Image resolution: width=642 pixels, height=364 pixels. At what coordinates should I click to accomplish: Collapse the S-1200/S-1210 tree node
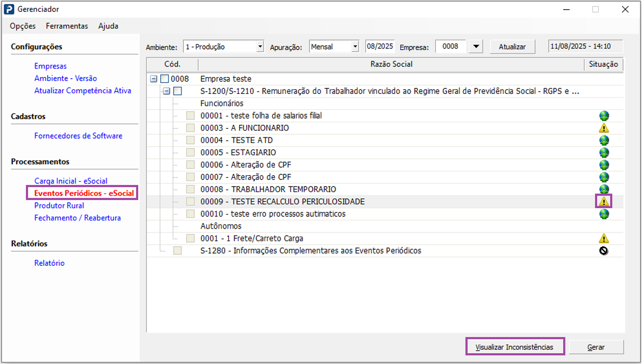[167, 91]
